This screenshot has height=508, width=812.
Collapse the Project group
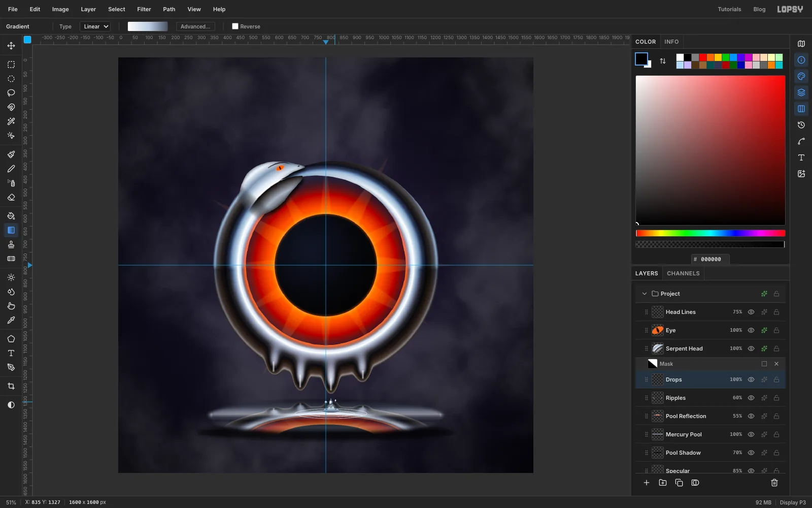pos(645,294)
